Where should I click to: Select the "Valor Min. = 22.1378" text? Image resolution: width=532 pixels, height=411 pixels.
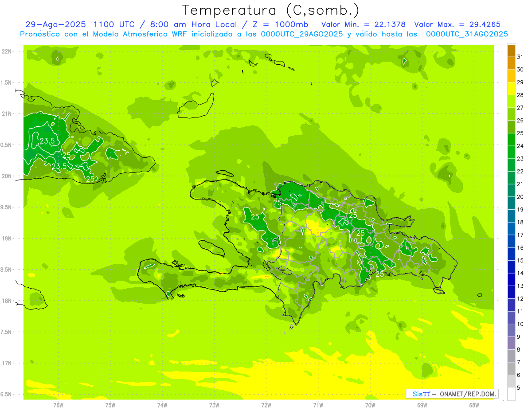pos(363,24)
